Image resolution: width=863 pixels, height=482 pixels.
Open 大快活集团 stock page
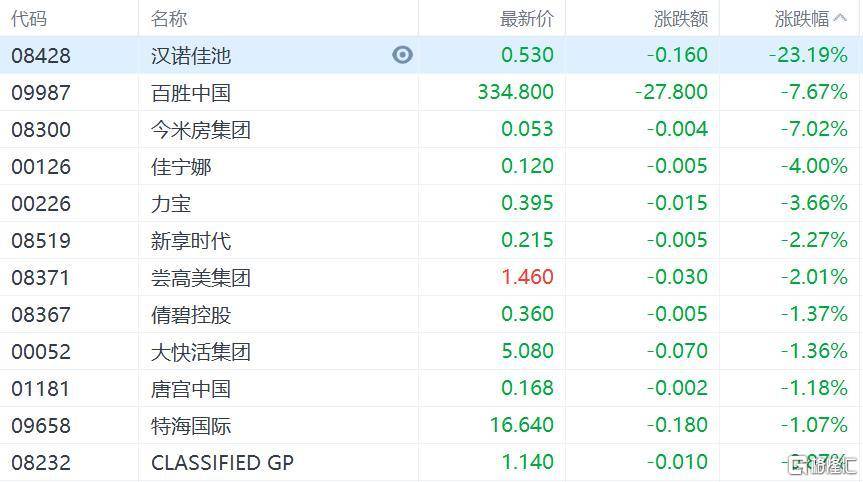coord(201,351)
